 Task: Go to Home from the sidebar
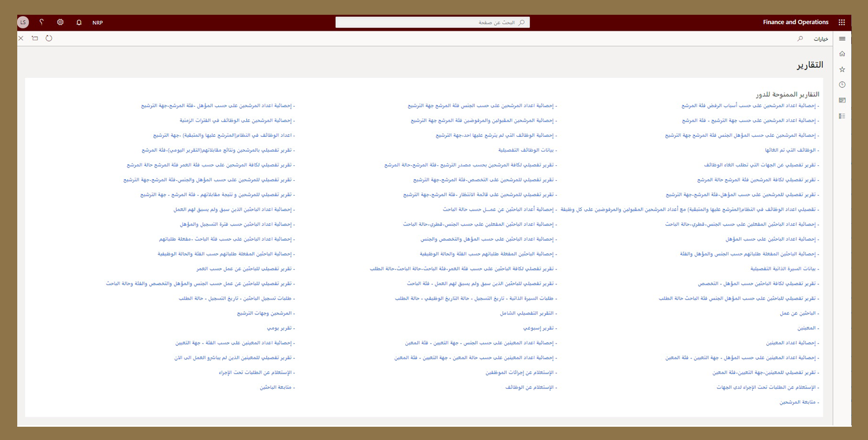point(842,54)
